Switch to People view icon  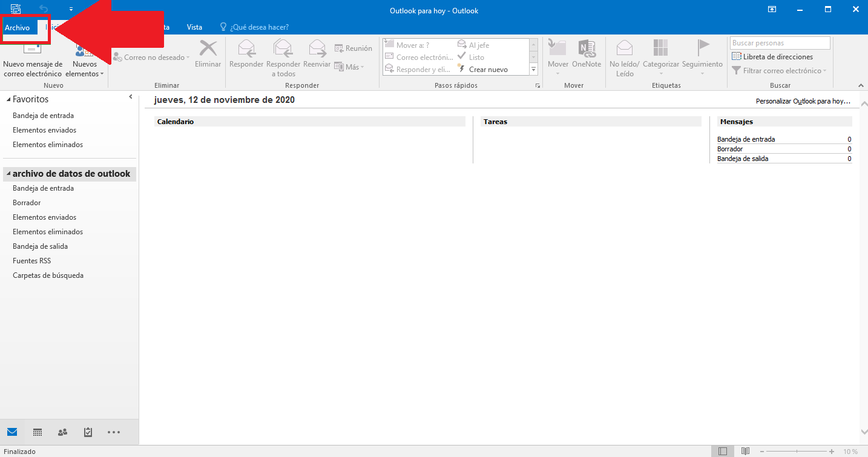[62, 432]
